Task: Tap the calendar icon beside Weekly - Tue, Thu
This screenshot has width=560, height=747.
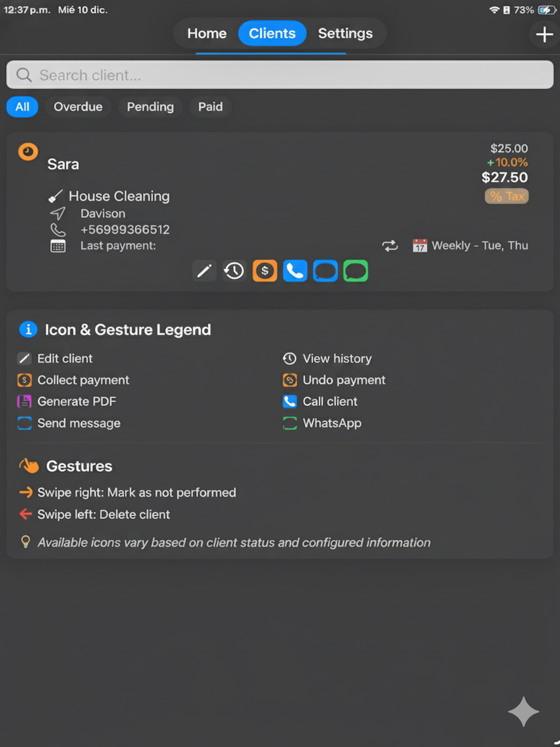Action: (420, 245)
